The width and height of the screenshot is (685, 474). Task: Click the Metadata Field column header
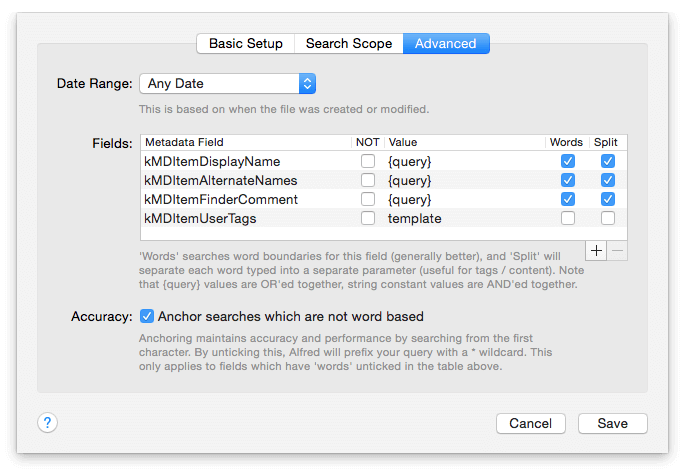tap(185, 143)
